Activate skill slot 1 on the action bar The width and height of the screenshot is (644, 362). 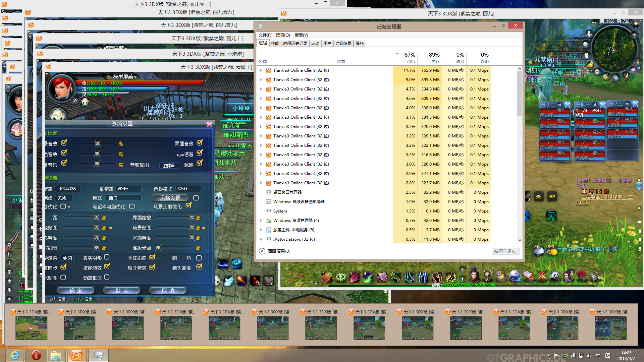[327, 277]
